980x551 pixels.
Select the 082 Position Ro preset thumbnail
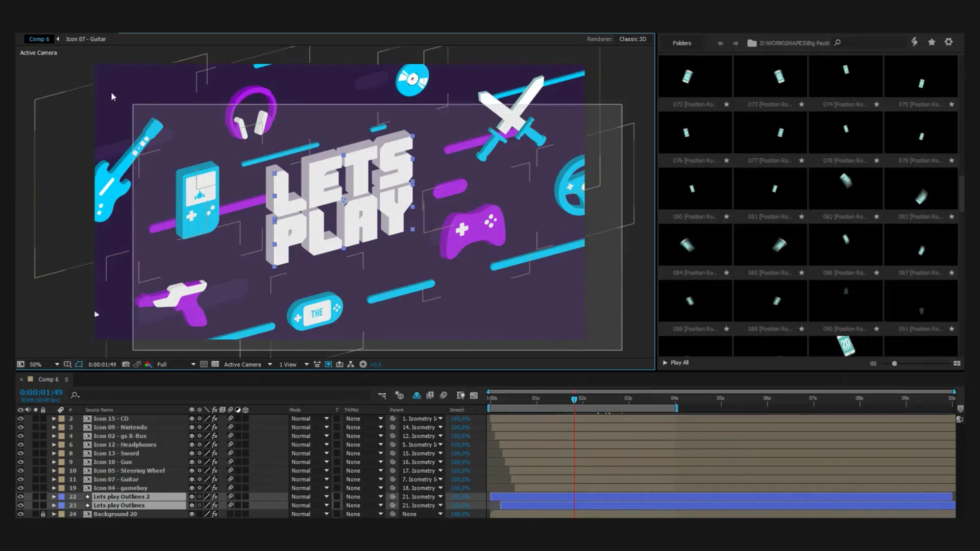coord(845,189)
